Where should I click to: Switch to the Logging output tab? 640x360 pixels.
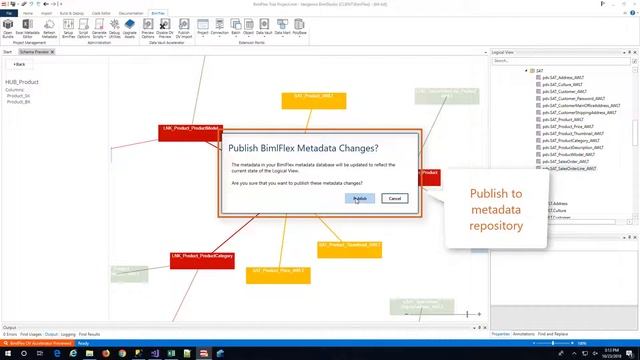pos(68,334)
